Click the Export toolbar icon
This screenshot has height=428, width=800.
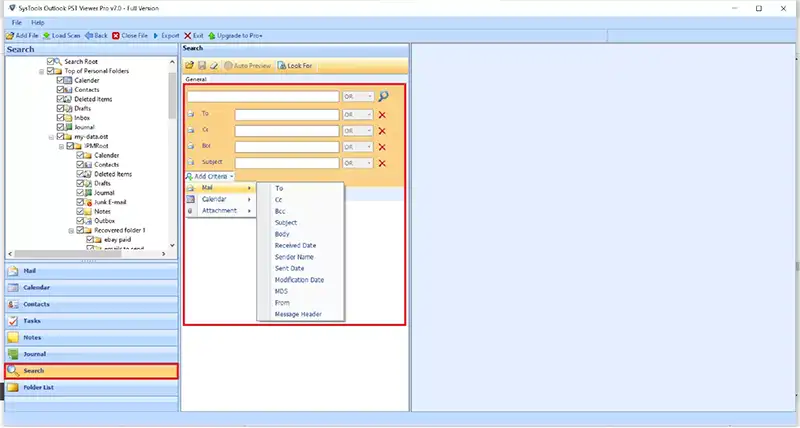(x=156, y=36)
